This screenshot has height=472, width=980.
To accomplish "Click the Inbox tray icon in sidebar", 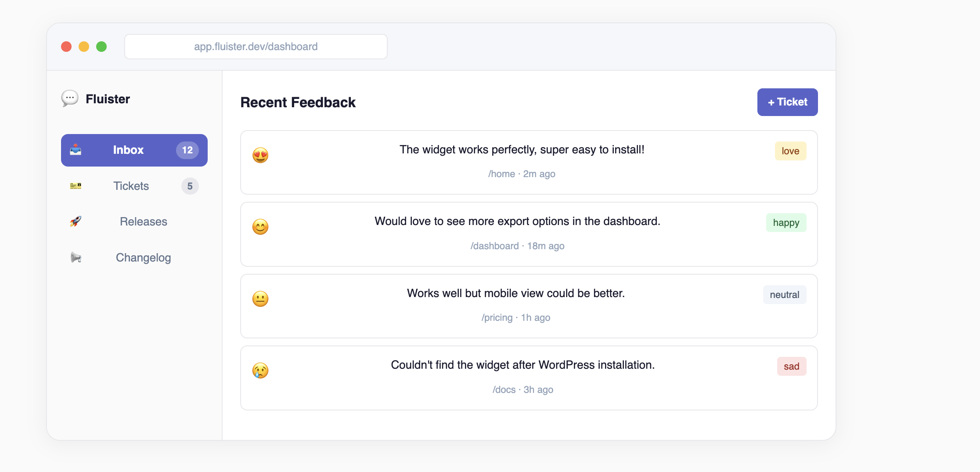I will point(76,150).
